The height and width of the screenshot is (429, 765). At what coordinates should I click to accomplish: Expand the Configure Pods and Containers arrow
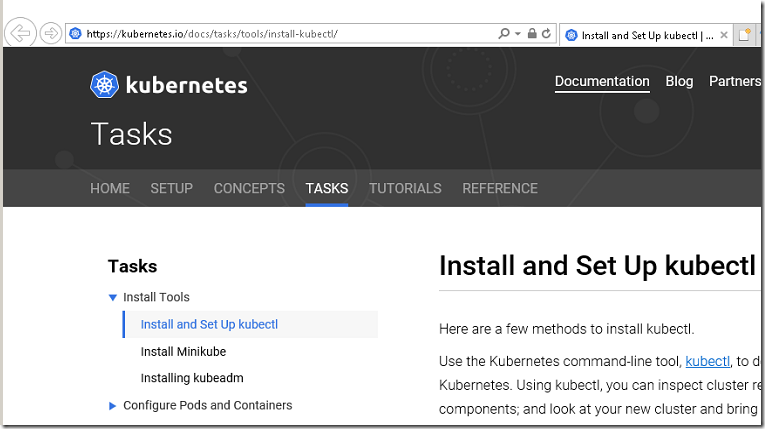pos(112,406)
